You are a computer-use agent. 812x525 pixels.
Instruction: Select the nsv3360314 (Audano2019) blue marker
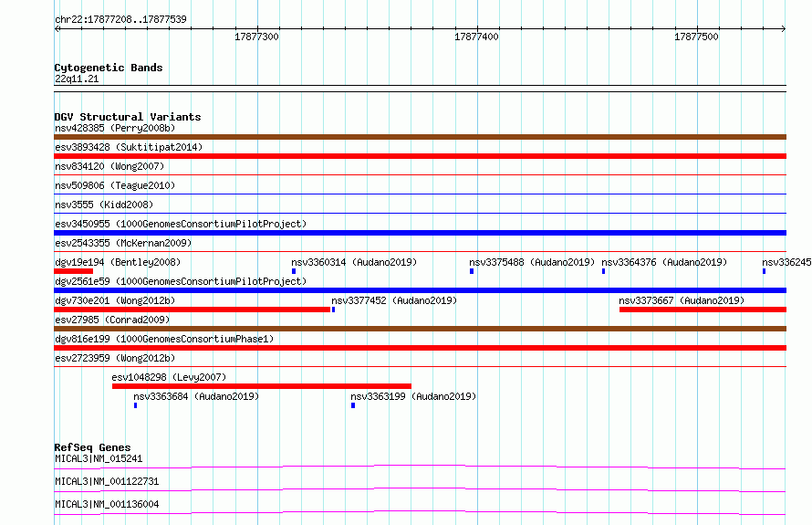pyautogui.click(x=294, y=271)
